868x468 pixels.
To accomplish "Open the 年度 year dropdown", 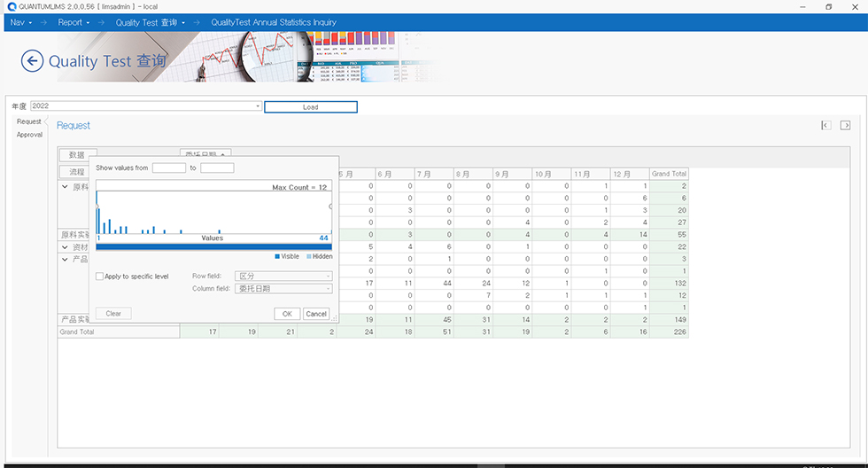I will tap(258, 106).
